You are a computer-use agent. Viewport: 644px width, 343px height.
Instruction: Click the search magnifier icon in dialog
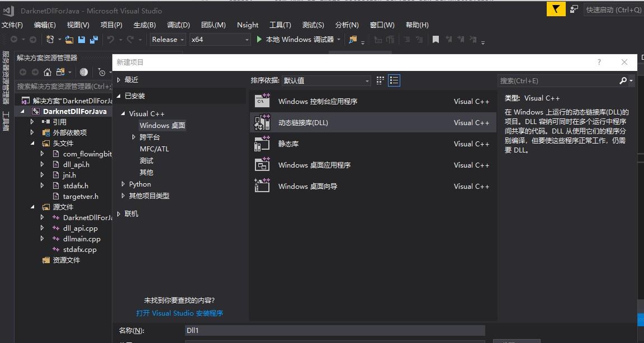point(623,81)
